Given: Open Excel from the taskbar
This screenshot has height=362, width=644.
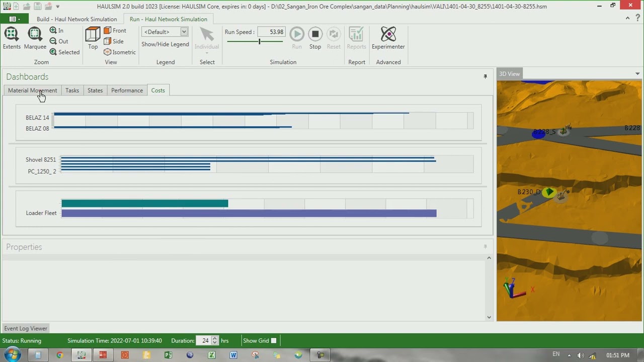Looking at the screenshot, I should click(x=211, y=355).
